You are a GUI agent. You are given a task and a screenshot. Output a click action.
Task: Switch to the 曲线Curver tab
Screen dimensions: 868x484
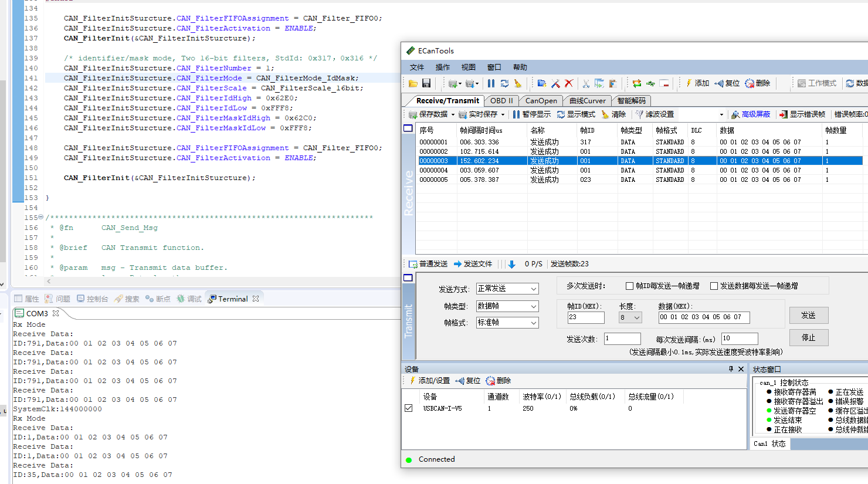[x=588, y=101]
